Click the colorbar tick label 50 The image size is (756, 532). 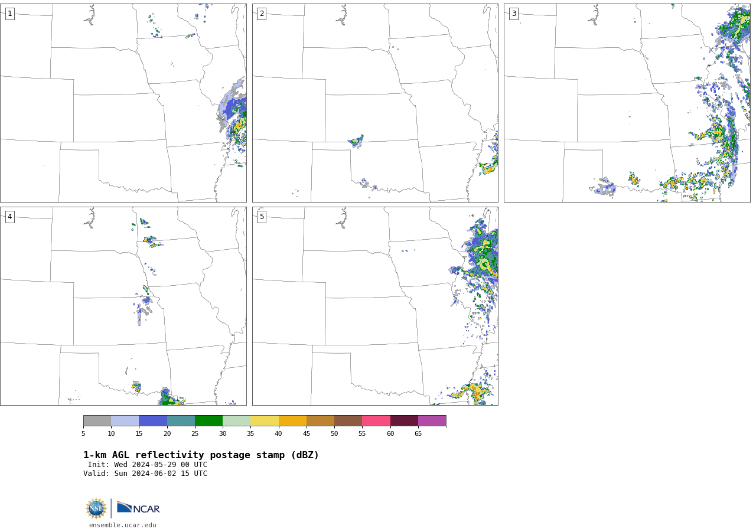pyautogui.click(x=334, y=434)
